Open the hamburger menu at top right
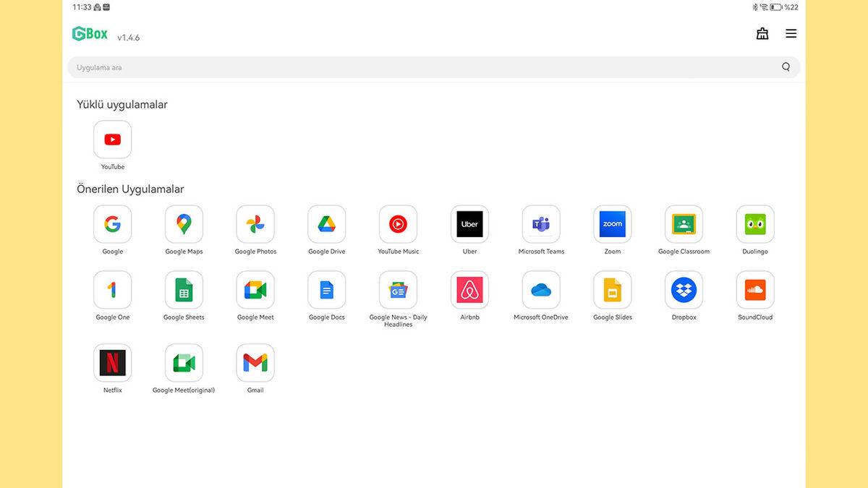The height and width of the screenshot is (488, 868). pyautogui.click(x=791, y=33)
